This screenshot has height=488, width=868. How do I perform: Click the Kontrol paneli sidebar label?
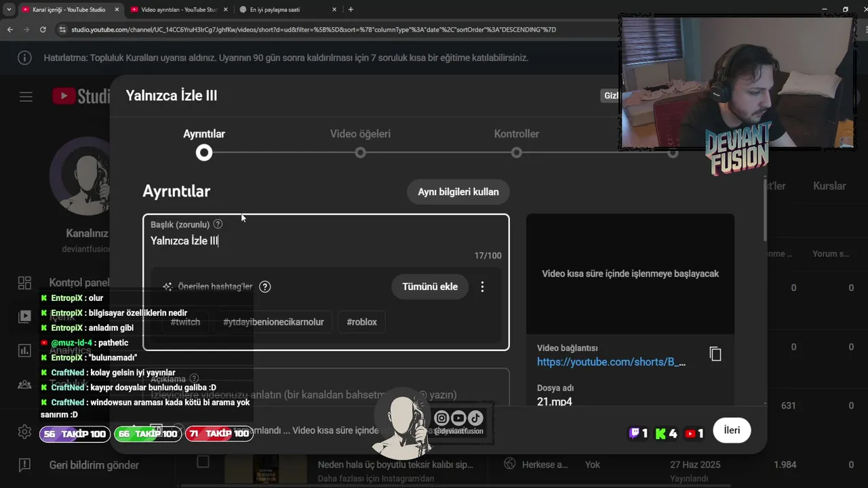(x=79, y=283)
